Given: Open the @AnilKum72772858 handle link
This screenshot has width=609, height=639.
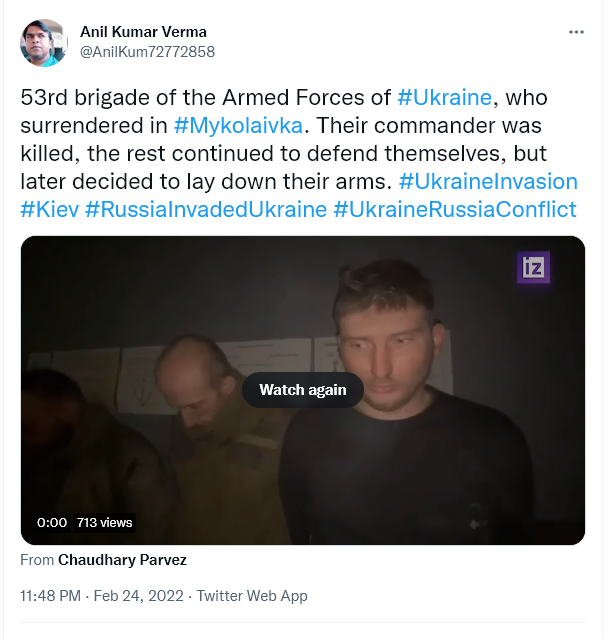Looking at the screenshot, I should [147, 51].
